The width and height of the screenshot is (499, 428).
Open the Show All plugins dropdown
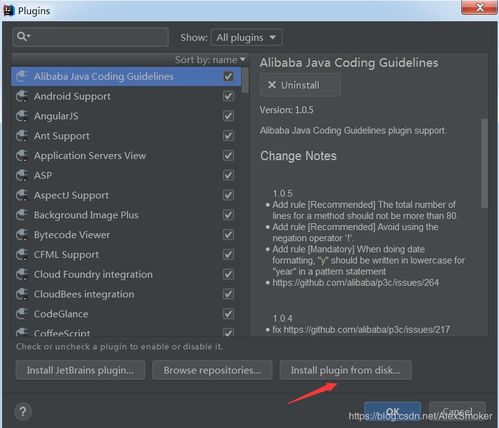[x=247, y=37]
